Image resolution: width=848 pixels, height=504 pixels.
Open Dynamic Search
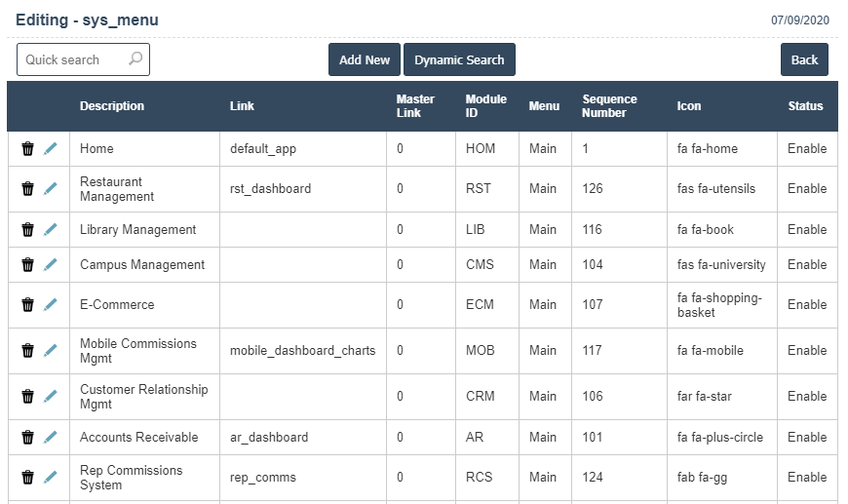tap(459, 59)
